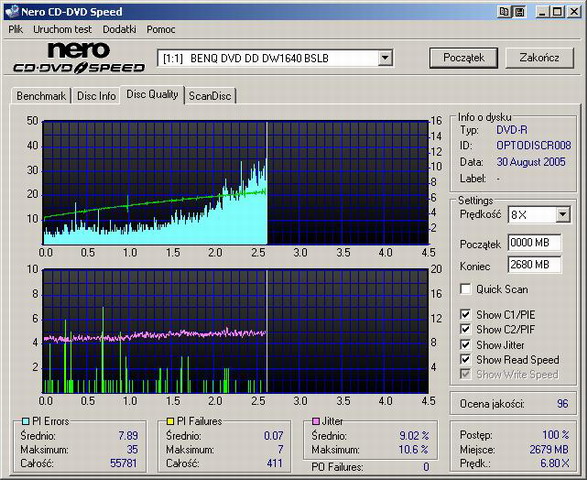Click the Początek start button
Viewport: 587px width, 480px height.
pyautogui.click(x=463, y=58)
